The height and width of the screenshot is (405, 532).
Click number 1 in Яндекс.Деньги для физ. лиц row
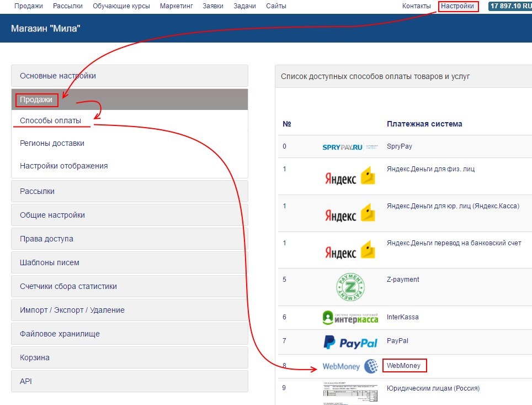click(x=284, y=169)
